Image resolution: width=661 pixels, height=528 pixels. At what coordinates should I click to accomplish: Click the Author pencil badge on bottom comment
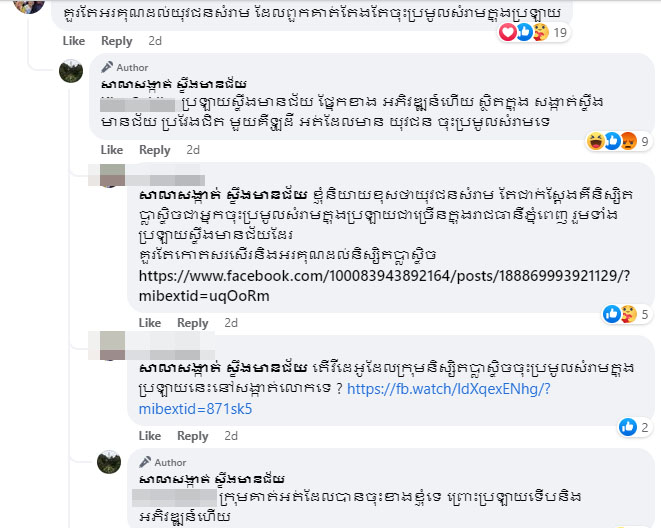[162, 462]
